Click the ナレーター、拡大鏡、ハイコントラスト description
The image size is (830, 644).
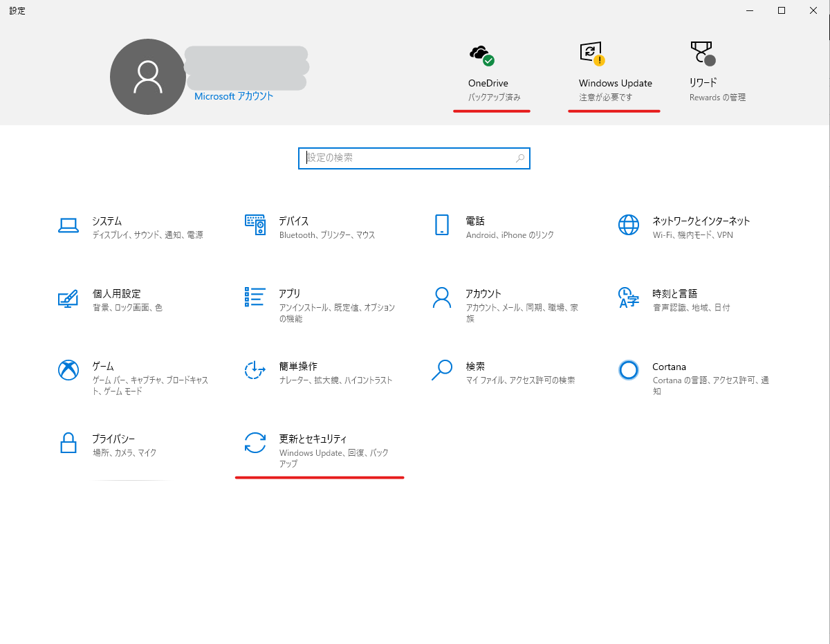pos(336,380)
